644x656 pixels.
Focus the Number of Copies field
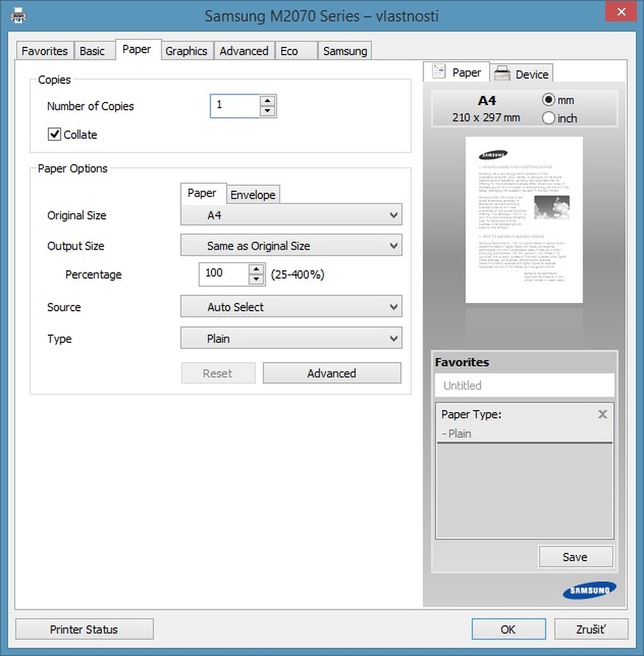point(234,106)
